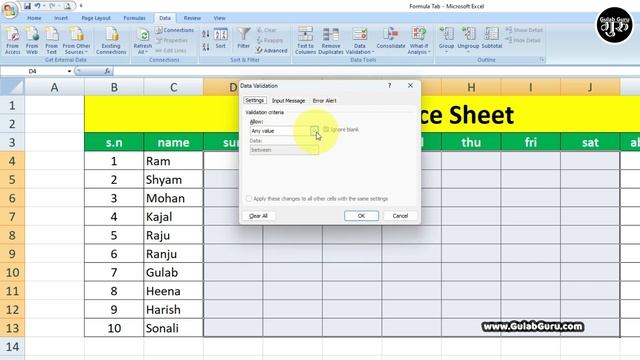This screenshot has width=640, height=360.
Task: Open From Other Sources menu
Action: (76, 40)
